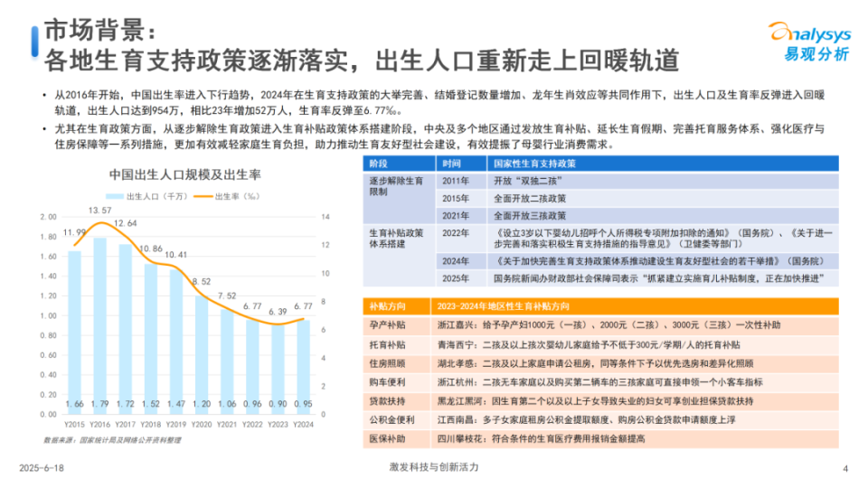Click the Y2016 axis label

[99, 425]
